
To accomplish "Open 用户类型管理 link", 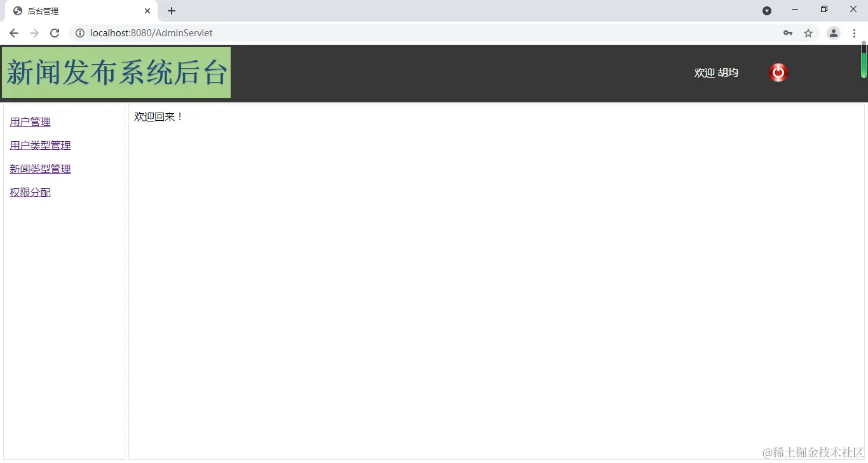I will (40, 145).
